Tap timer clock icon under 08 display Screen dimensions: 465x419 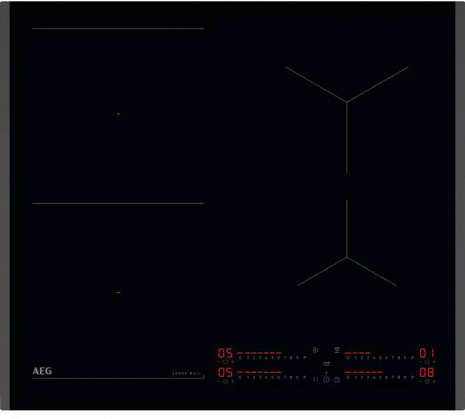[427, 381]
